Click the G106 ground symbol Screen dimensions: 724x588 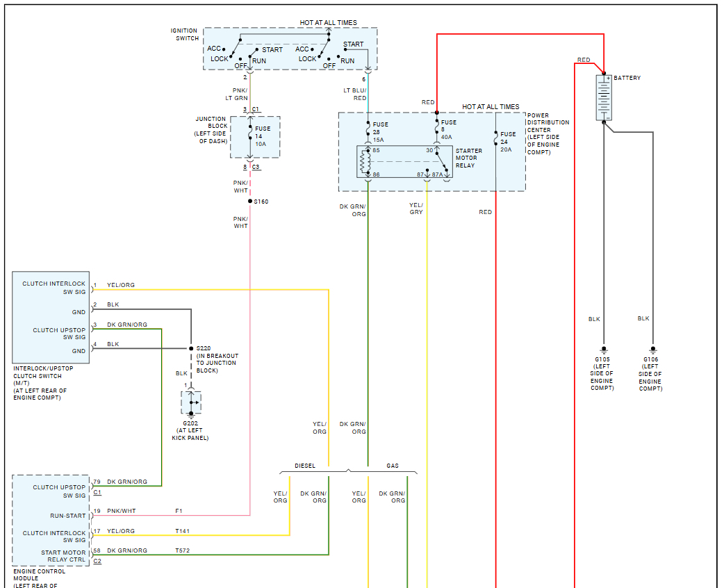pyautogui.click(x=652, y=350)
